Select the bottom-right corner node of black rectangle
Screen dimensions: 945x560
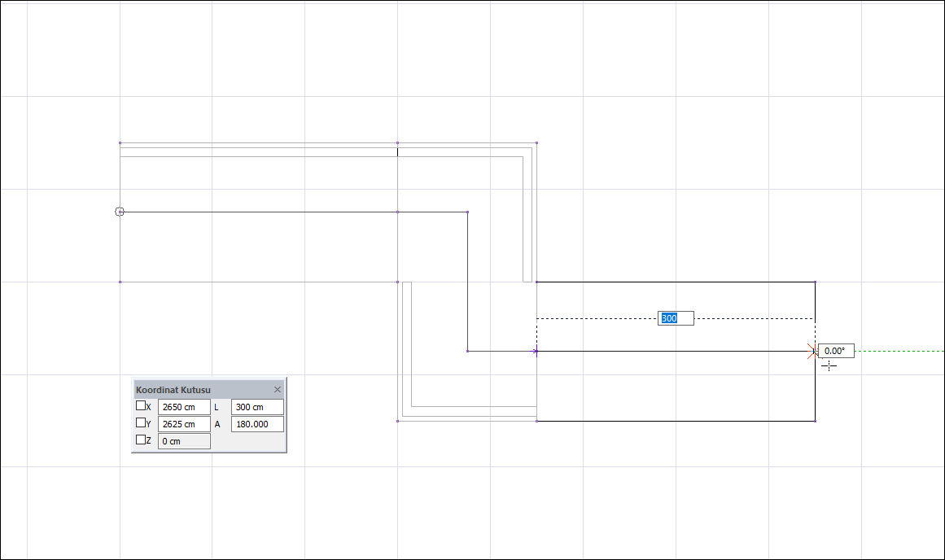pyautogui.click(x=815, y=421)
